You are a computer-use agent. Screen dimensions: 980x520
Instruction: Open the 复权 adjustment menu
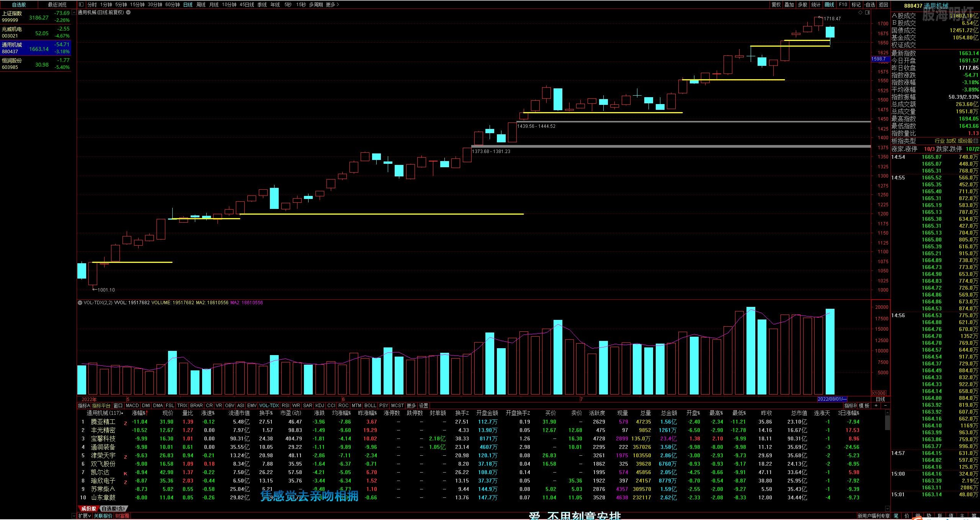(776, 5)
